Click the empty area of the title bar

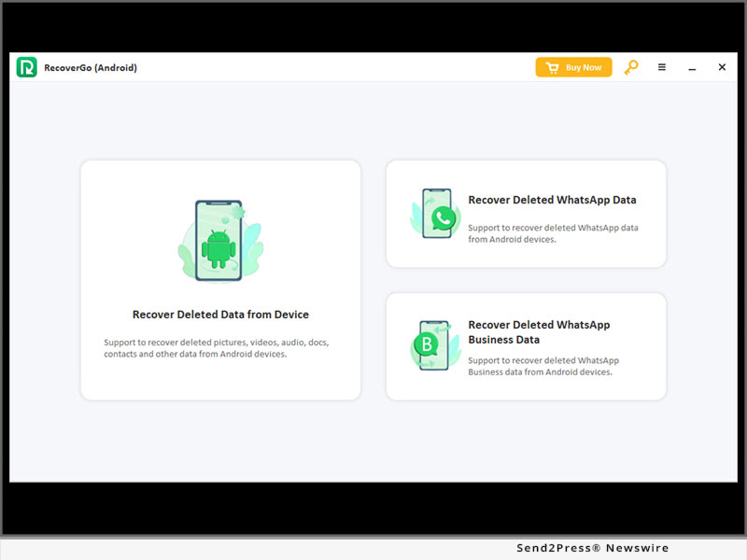coord(327,67)
